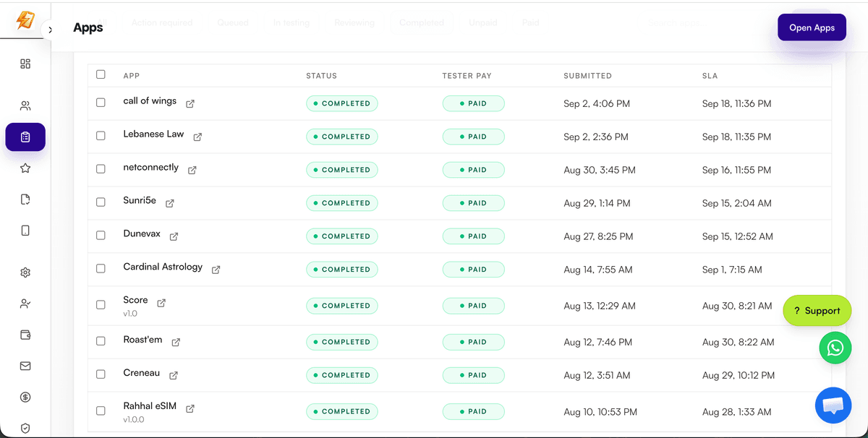Click the SUBMITTED column header
Image resolution: width=868 pixels, height=438 pixels.
(x=588, y=76)
